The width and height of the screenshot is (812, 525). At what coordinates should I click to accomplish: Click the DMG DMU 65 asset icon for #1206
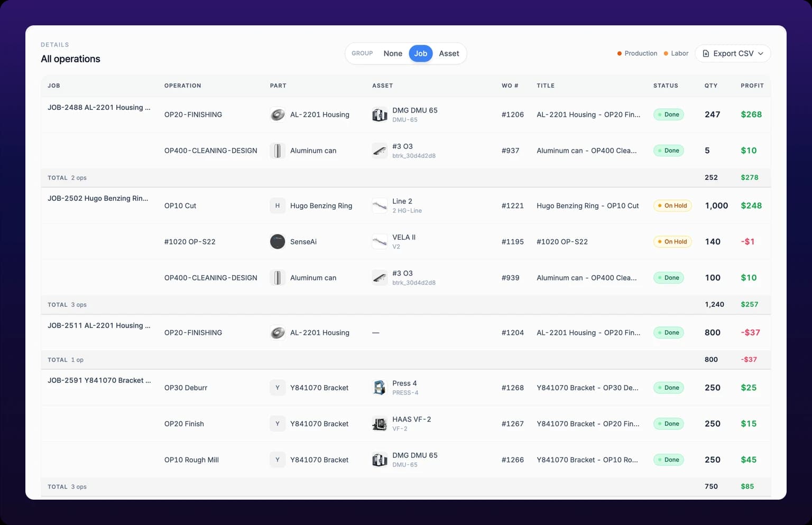pos(380,115)
